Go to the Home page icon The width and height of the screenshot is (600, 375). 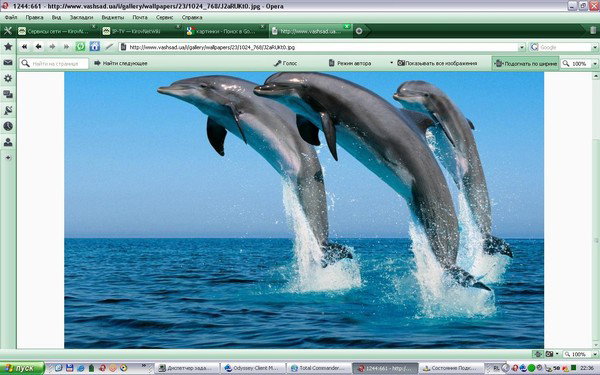[95, 47]
